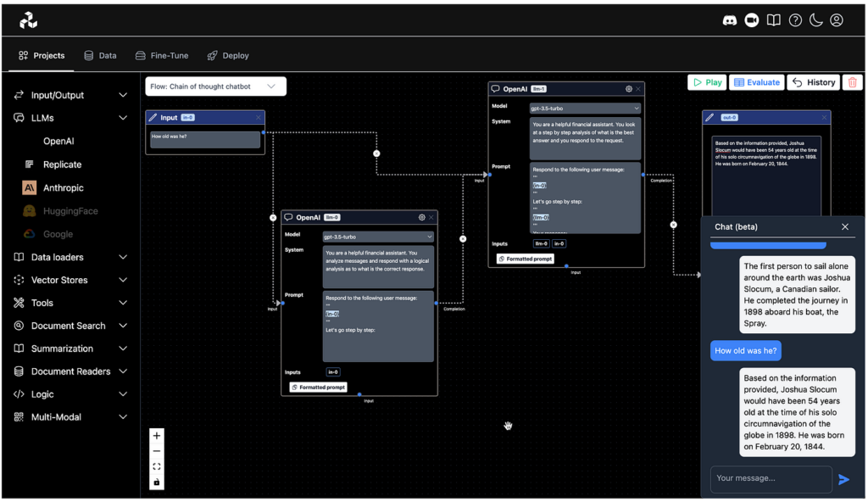Click the chat message input field
The image size is (868, 502).
pyautogui.click(x=770, y=478)
